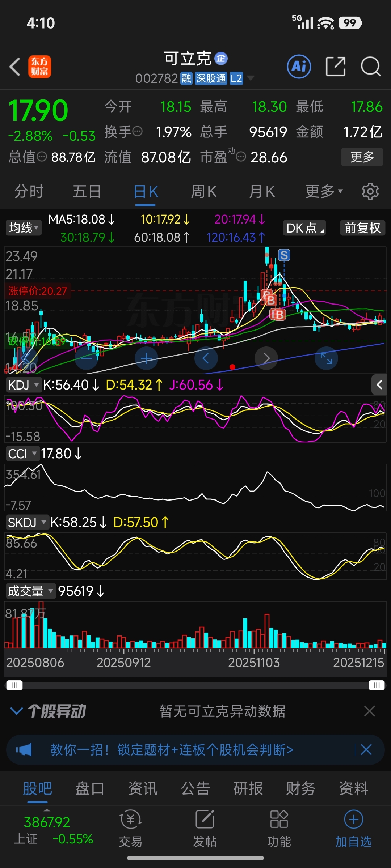
Task: Open 更多 period dropdown
Action: pos(324,191)
